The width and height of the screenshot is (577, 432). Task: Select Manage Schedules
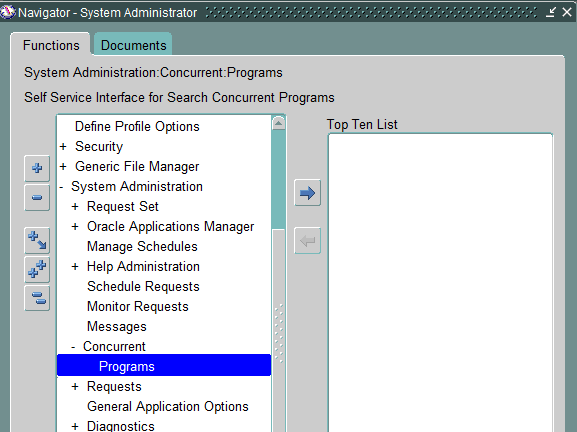(x=142, y=247)
